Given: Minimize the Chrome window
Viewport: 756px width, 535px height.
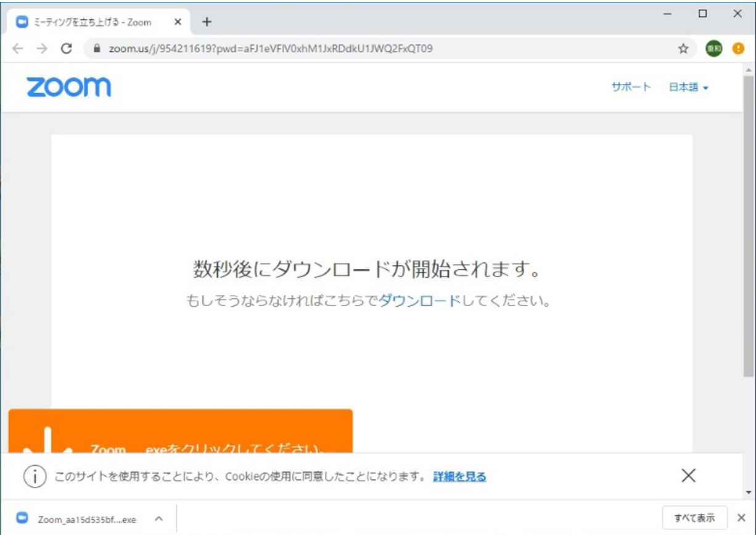Looking at the screenshot, I should point(668,14).
